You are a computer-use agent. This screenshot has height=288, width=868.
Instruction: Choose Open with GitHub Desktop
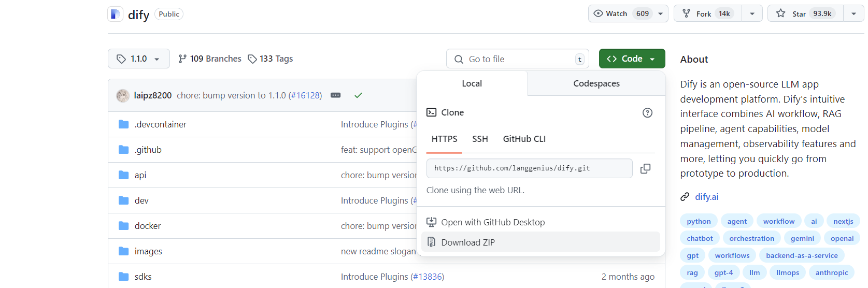(x=540, y=222)
